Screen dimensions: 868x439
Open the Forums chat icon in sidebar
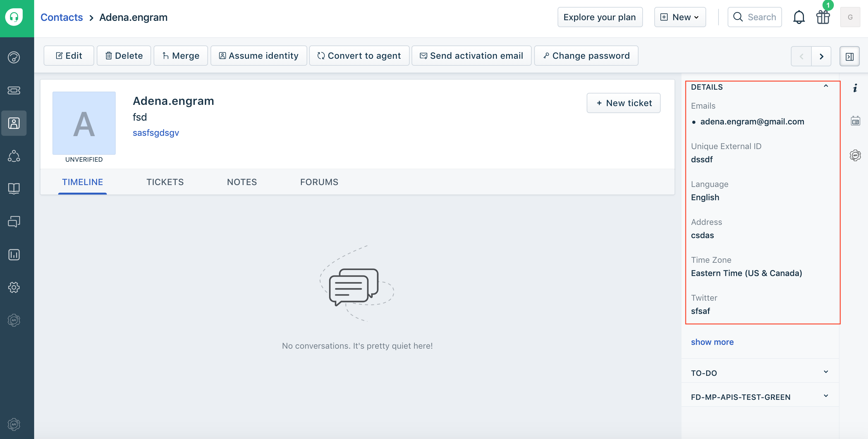click(14, 221)
